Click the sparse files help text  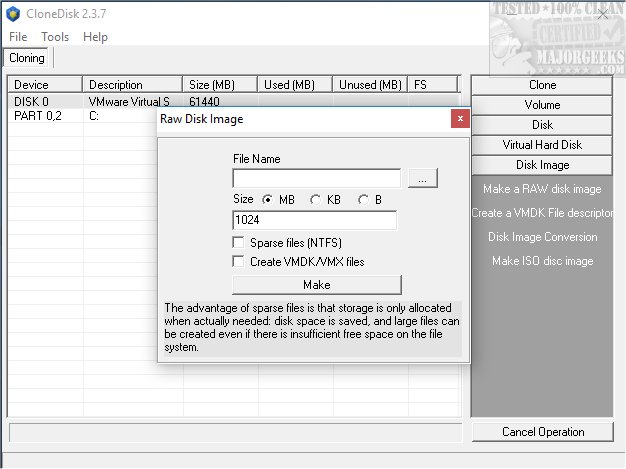click(x=312, y=327)
